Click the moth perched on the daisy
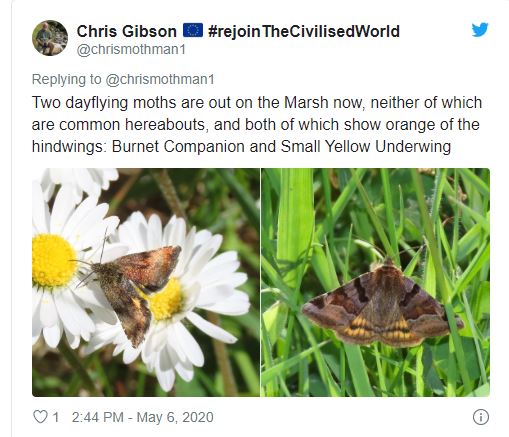Image resolution: width=509 pixels, height=437 pixels. click(132, 290)
